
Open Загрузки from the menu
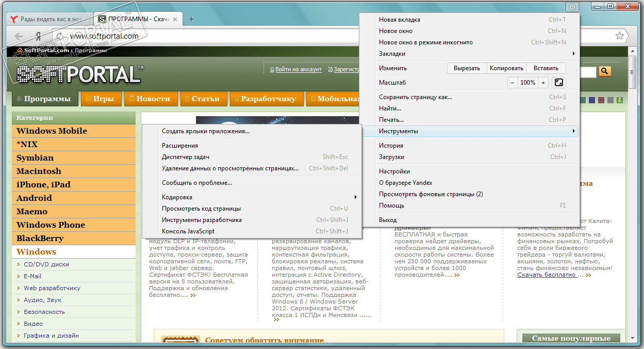pyautogui.click(x=469, y=157)
